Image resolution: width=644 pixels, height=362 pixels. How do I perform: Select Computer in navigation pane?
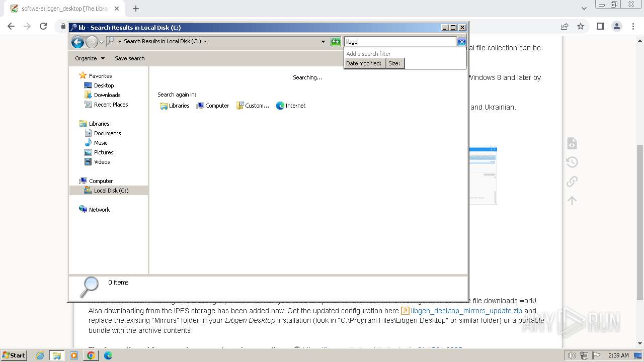[101, 181]
